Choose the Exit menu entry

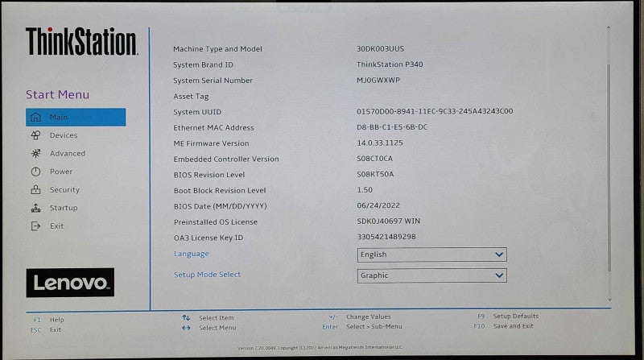pyautogui.click(x=56, y=226)
